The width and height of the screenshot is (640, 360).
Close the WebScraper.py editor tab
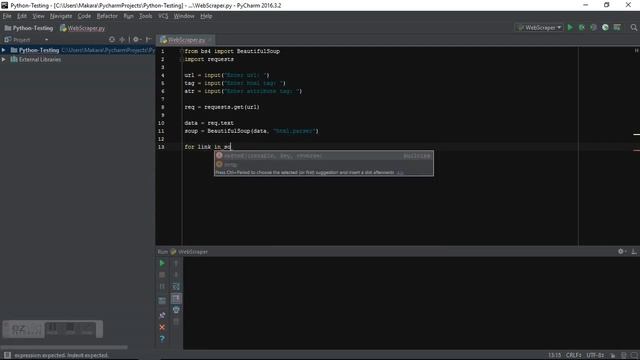(210, 40)
